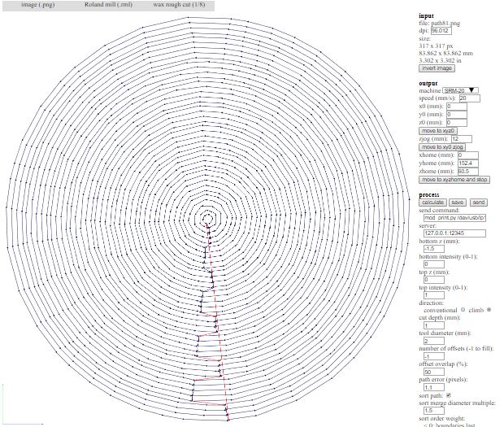Click the top intensity field

[x=434, y=295]
